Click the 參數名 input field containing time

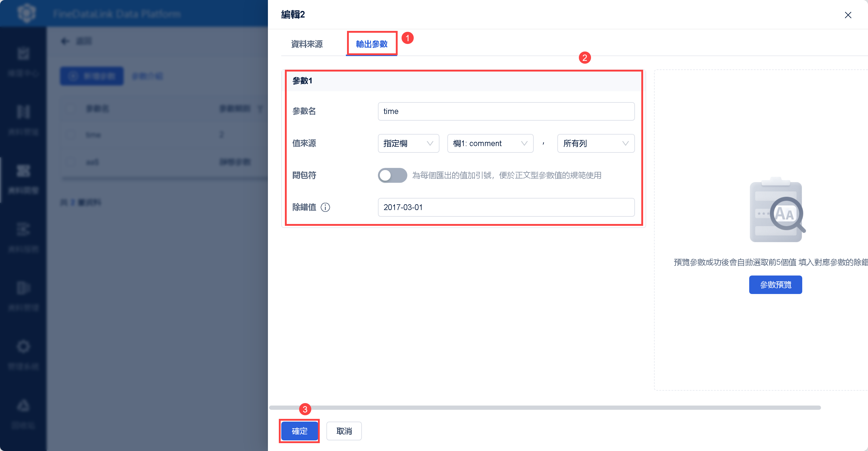506,111
